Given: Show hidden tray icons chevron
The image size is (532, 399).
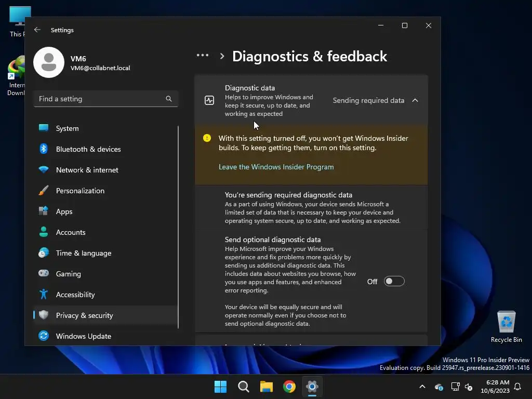Looking at the screenshot, I should (x=422, y=387).
